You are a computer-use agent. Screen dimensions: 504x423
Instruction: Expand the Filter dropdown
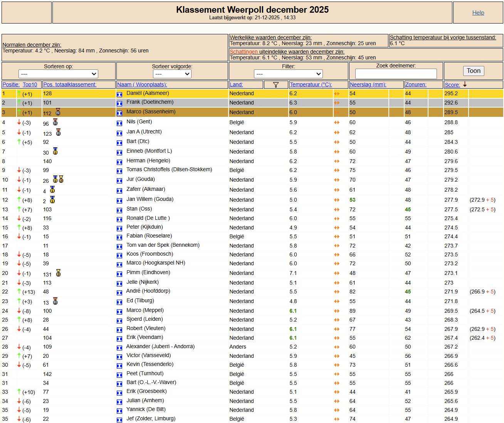288,74
